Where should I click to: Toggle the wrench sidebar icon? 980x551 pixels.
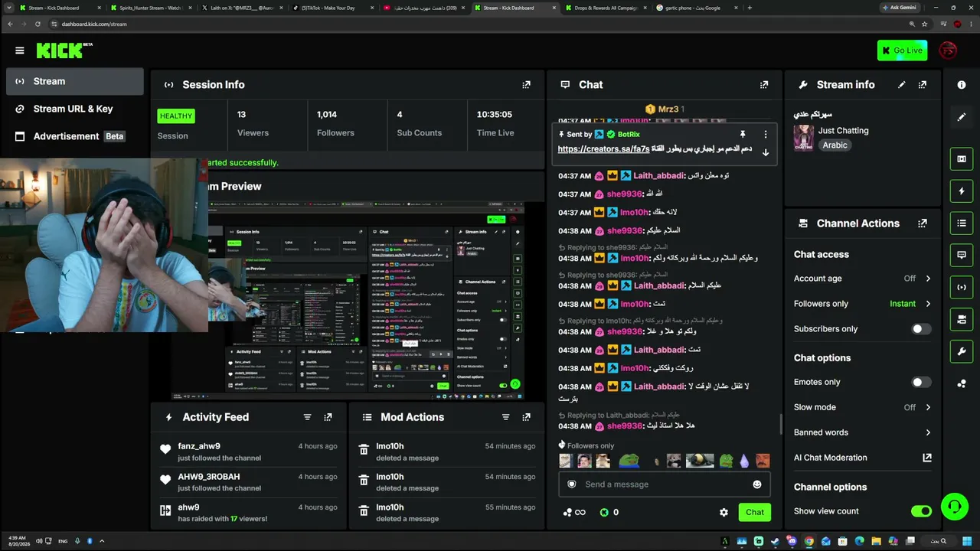coord(962,351)
